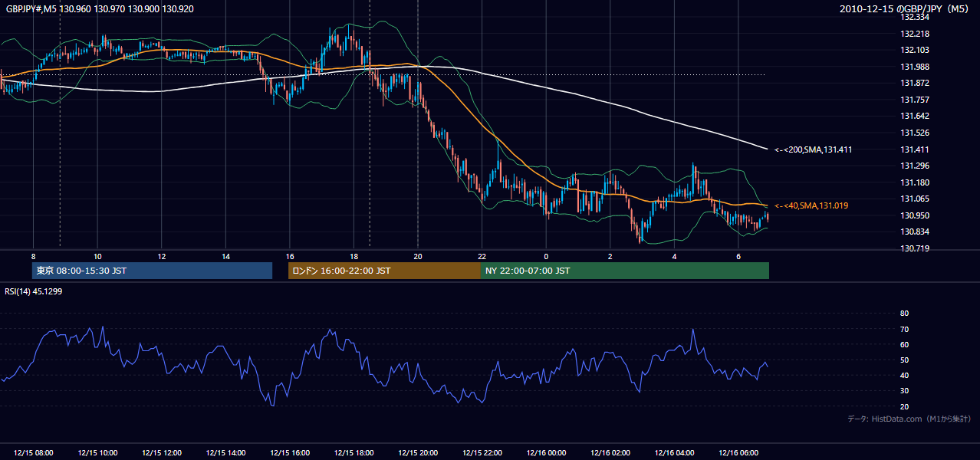The height and width of the screenshot is (460, 980).
Task: Click the 12/15 22:00 date label
Action: [482, 453]
